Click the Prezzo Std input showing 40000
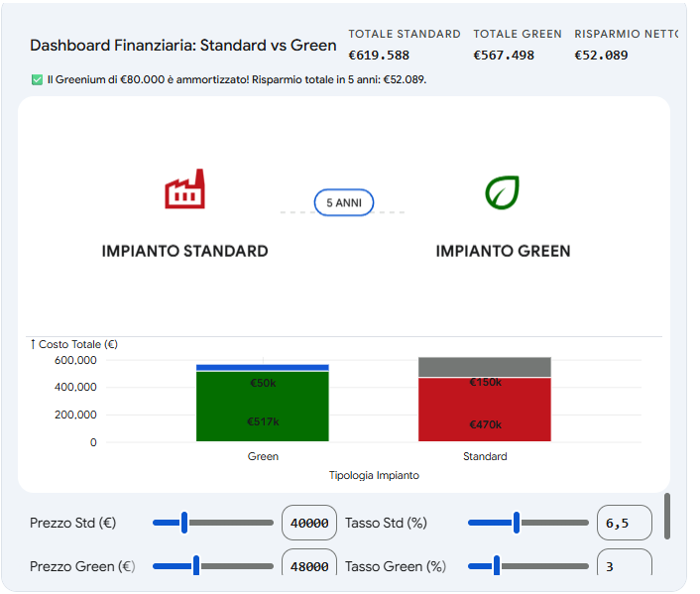This screenshot has width=700, height=594. [309, 523]
